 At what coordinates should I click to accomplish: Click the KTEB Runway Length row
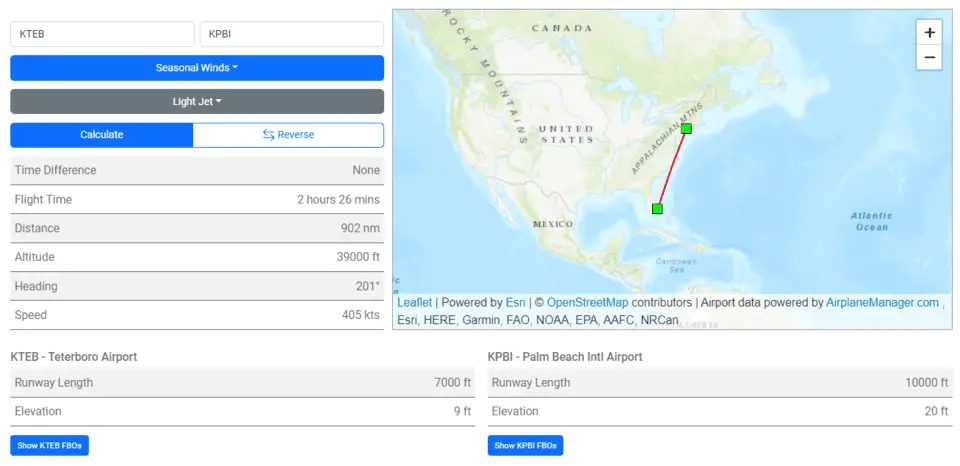pyautogui.click(x=242, y=383)
